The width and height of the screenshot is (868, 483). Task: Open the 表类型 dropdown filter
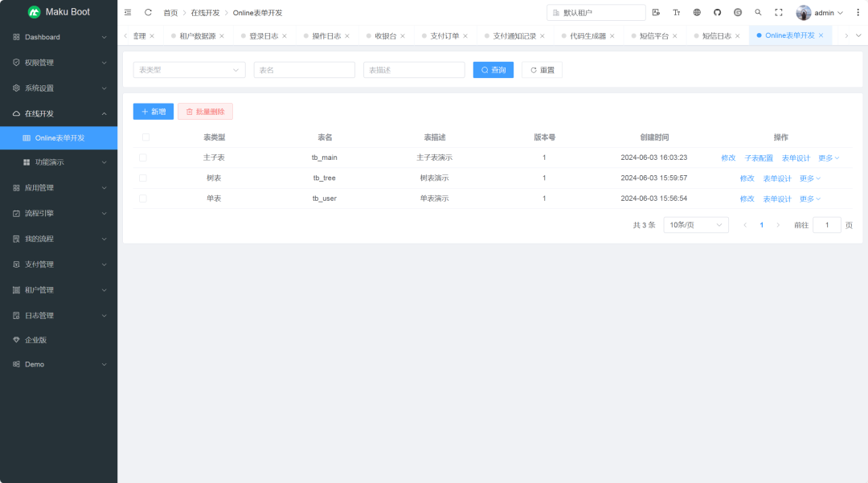click(189, 70)
